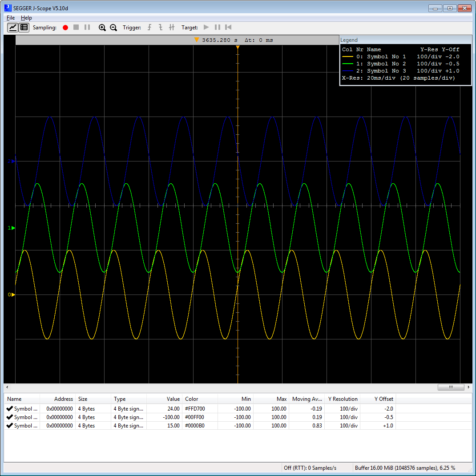
Task: Uncheck the second symbol's checkmark
Action: coord(9,417)
